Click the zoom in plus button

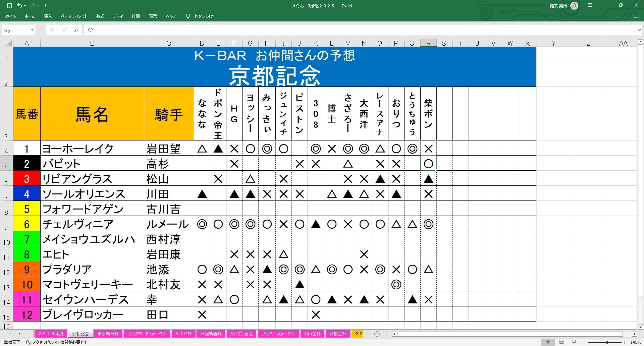coord(625,342)
